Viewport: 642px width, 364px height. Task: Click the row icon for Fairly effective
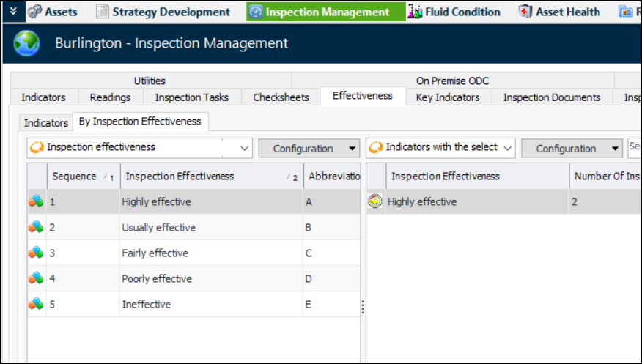click(x=36, y=253)
